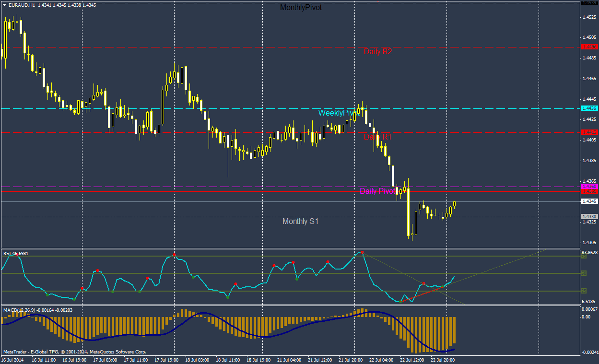The width and height of the screenshot is (599, 364).
Task: Select the red 1.4412 price tag
Action: [589, 132]
